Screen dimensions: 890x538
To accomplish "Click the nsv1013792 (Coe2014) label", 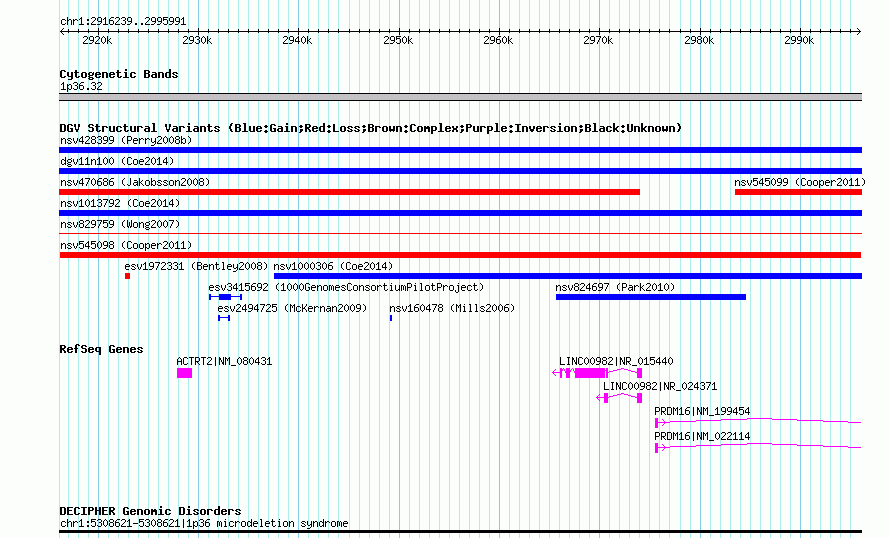I will coord(120,203).
